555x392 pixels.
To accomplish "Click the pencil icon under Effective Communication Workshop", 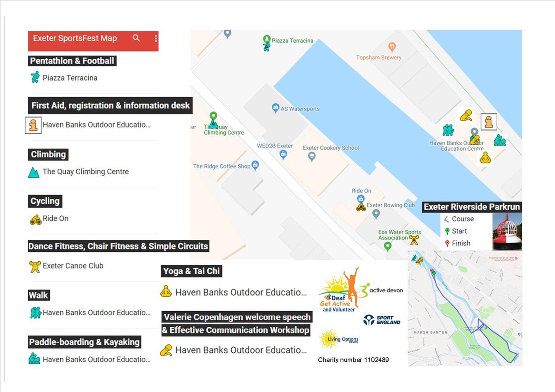I will [166, 350].
